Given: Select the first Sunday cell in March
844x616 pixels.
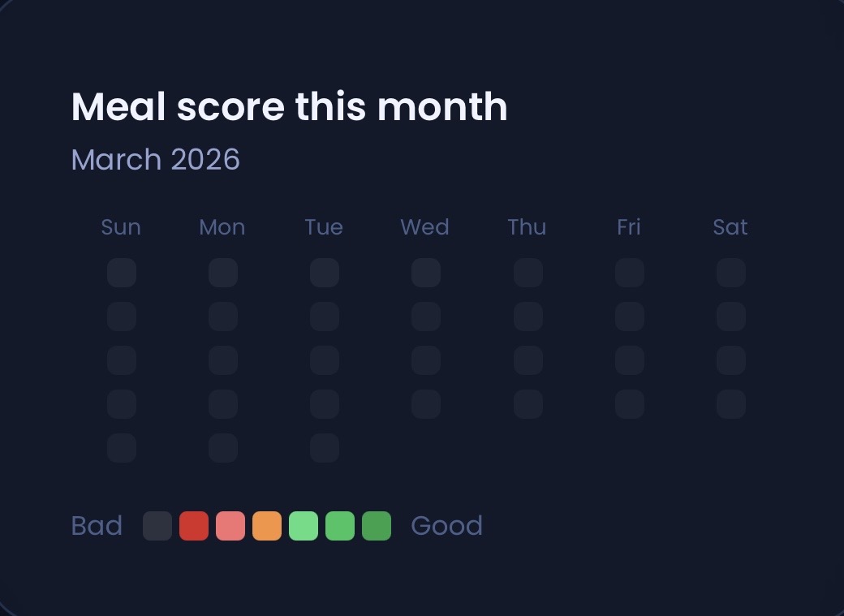Looking at the screenshot, I should pyautogui.click(x=122, y=273).
